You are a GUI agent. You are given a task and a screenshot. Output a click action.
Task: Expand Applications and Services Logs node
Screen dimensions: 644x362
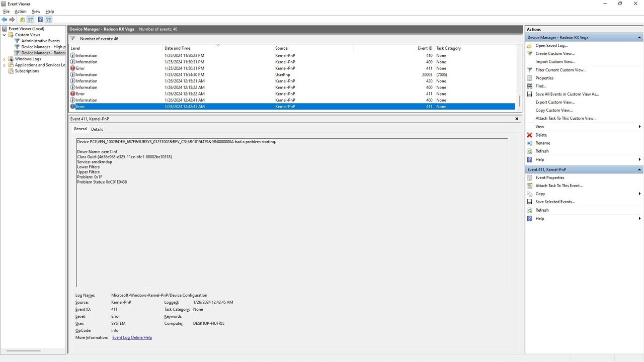pyautogui.click(x=5, y=65)
